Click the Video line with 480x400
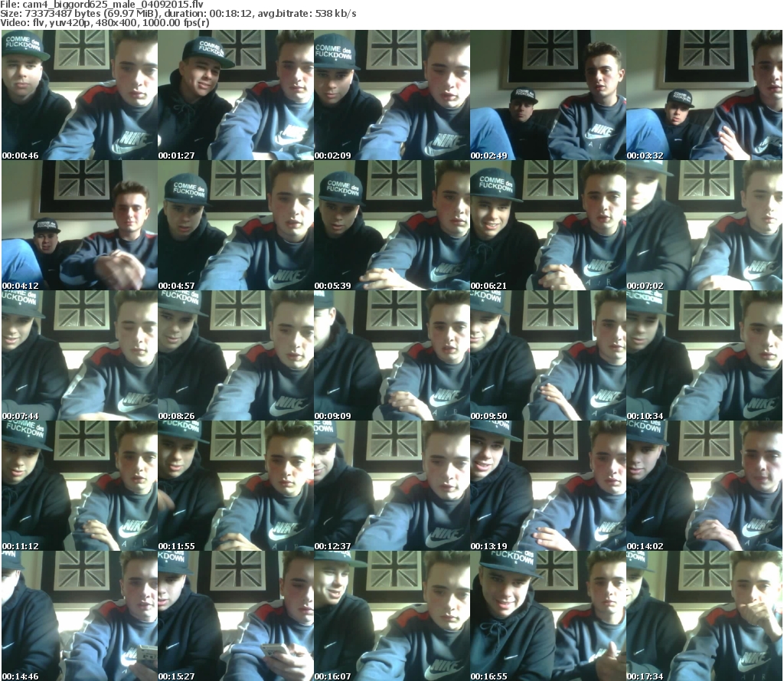784x681 pixels. tap(105, 22)
